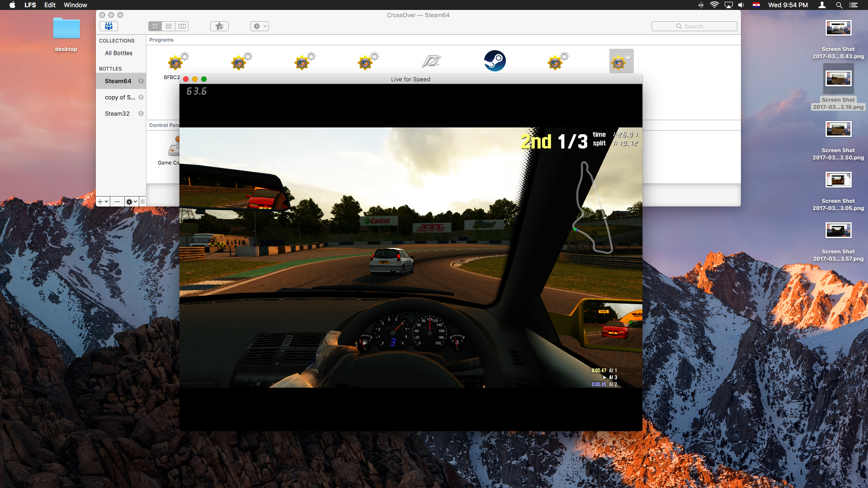Click the add-to-favorites star button
Viewport: 868px width, 488px height.
(x=219, y=26)
